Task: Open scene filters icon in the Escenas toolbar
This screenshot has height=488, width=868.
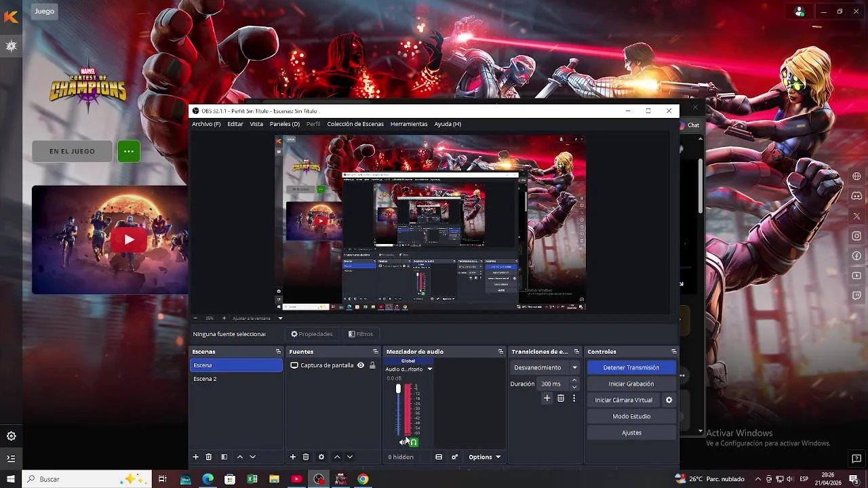Action: pos(224,457)
